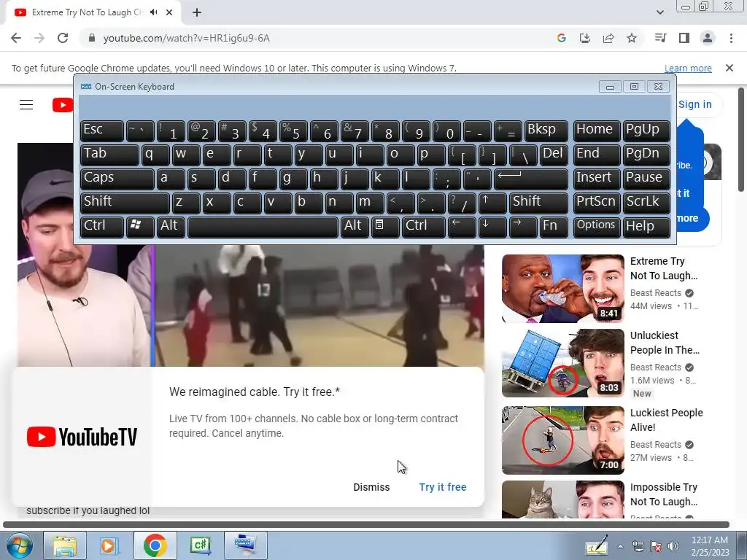Dismiss the Chrome update notification bar
The image size is (747, 560).
729,68
